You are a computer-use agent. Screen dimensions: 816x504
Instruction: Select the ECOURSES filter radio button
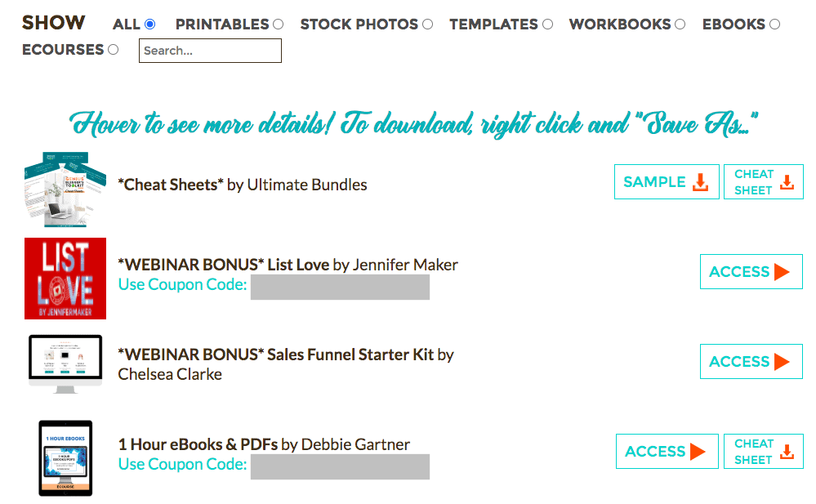coord(113,50)
